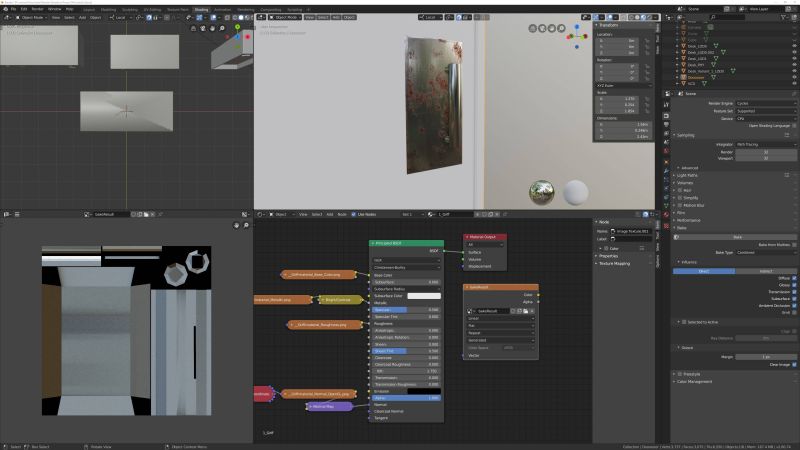This screenshot has height=450, width=800.
Task: Click the Specular slider on Principled BSDF
Action: (406, 310)
